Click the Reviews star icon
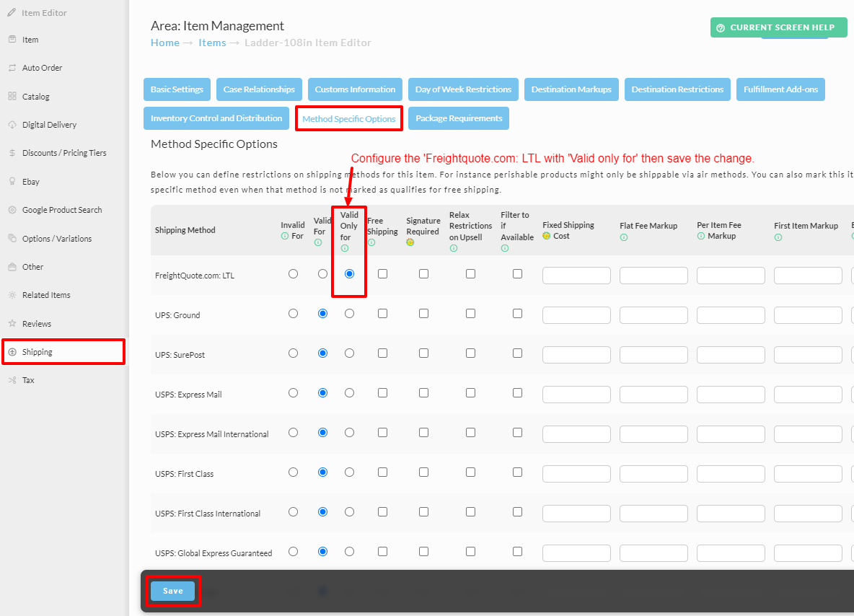The height and width of the screenshot is (616, 854). pyautogui.click(x=12, y=324)
